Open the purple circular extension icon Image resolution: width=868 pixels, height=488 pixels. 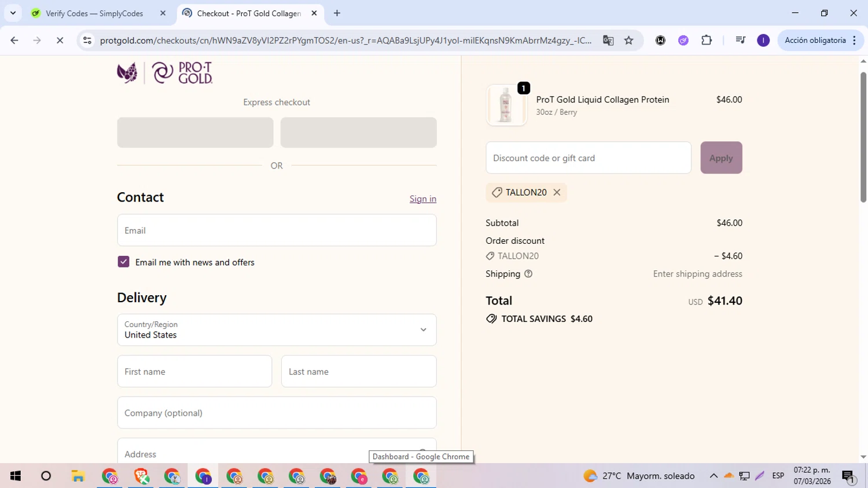(683, 41)
